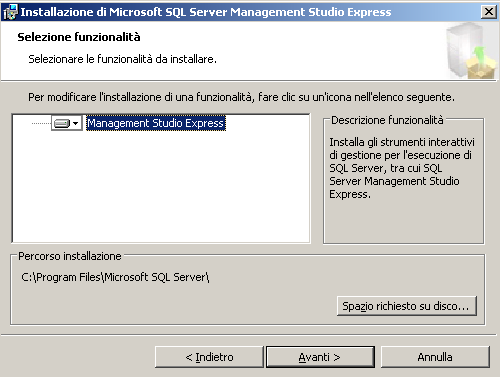Viewport: 500px width, 377px height.
Task: Click the 'Per modificare l'installazione' instruction text
Action: point(241,97)
